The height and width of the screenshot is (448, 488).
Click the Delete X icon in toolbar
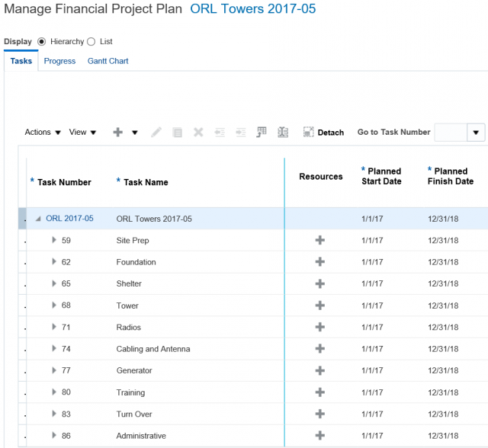click(x=198, y=133)
